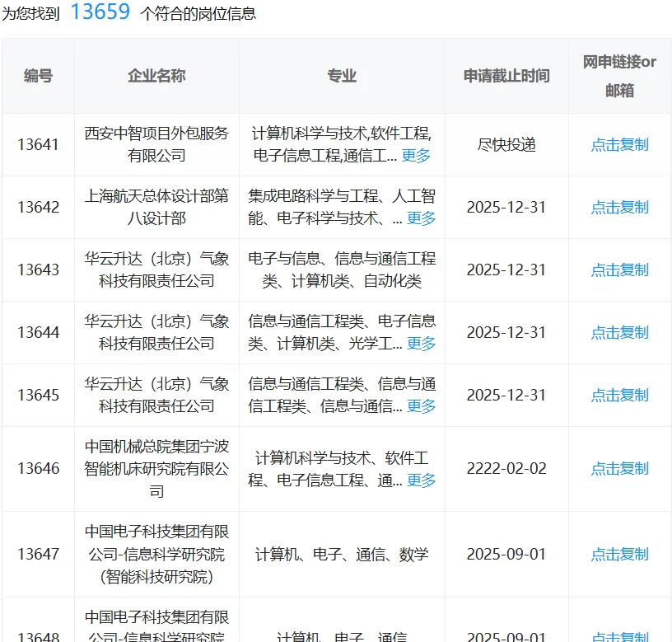Click deadline 2025-12-31 in row 13643
Screen dimensions: 672x642
(x=506, y=269)
